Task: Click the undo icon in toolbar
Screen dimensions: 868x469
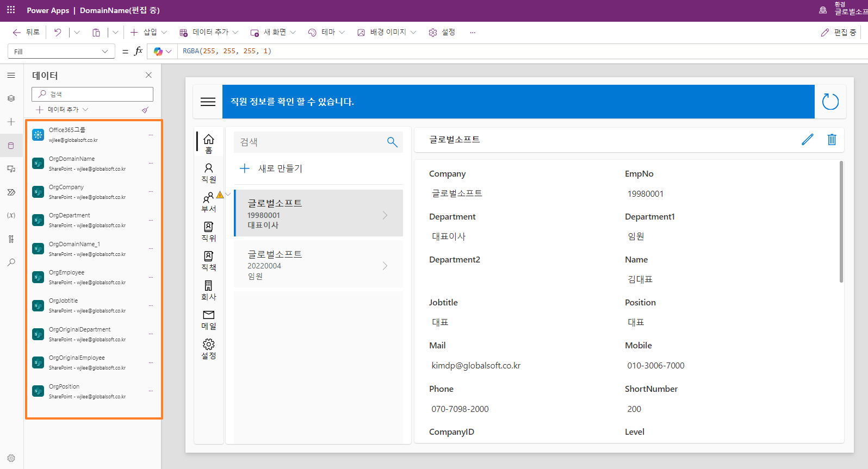Action: coord(58,33)
